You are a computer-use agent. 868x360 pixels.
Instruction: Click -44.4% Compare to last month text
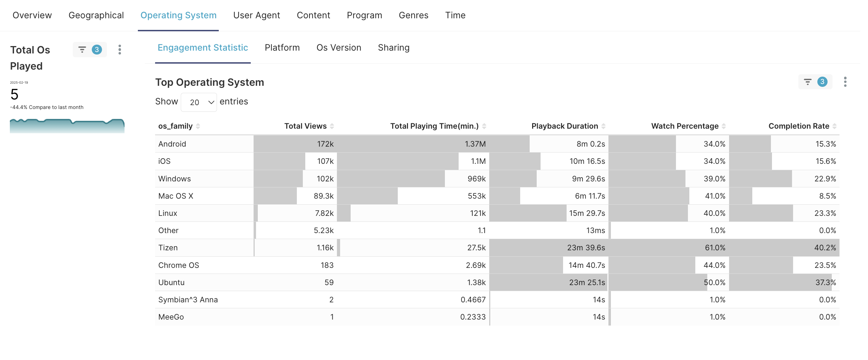coord(47,107)
